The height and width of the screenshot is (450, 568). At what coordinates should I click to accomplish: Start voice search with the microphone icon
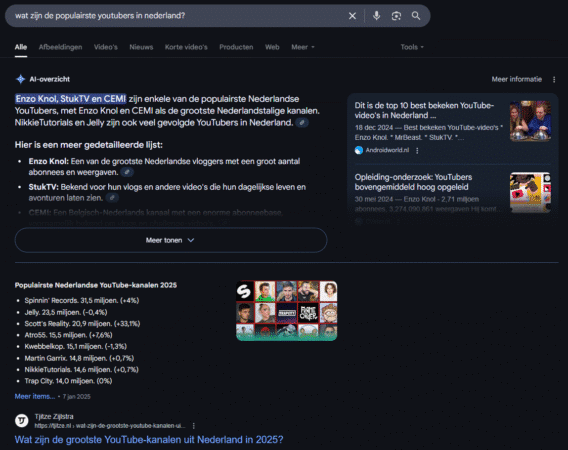376,16
